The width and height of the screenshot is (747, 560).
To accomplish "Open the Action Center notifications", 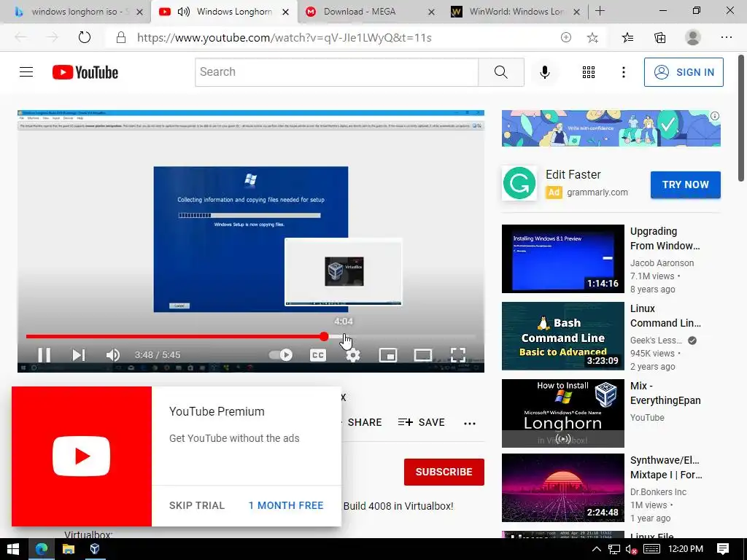I will [x=723, y=549].
